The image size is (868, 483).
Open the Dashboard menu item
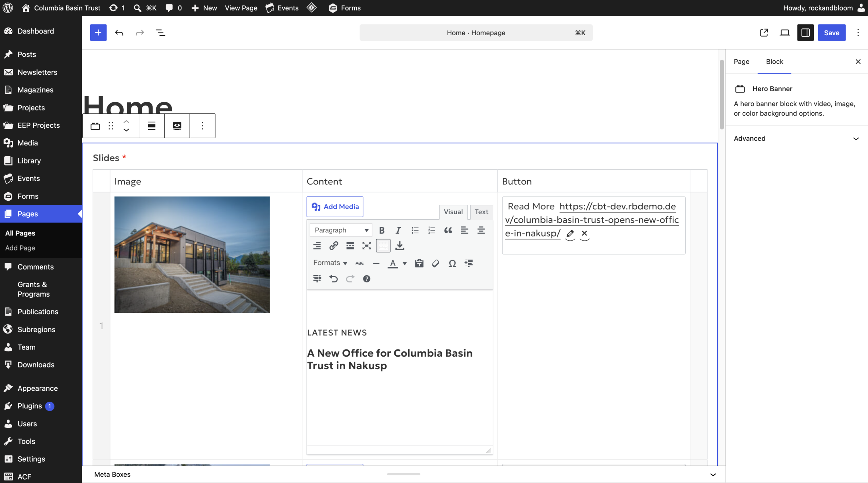[41, 31]
